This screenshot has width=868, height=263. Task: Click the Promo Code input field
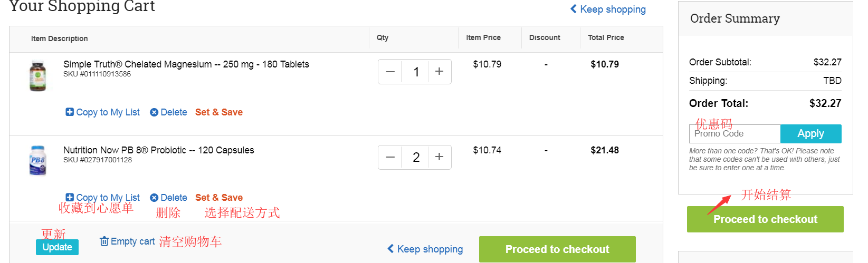point(735,134)
